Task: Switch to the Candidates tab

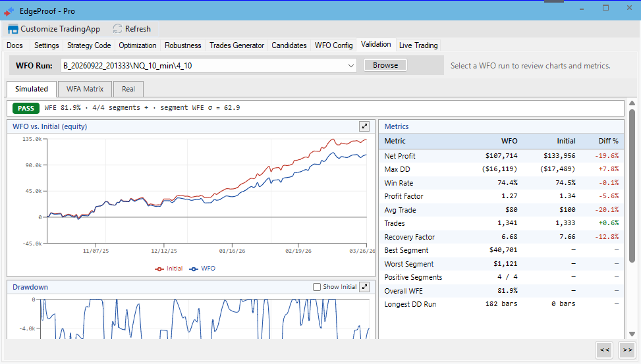Action: (289, 45)
